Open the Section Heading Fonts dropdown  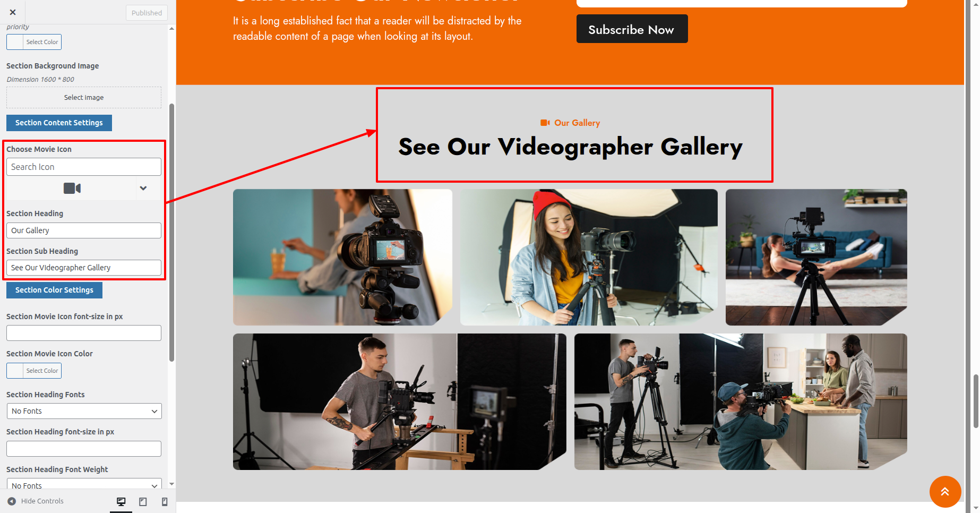pos(84,411)
